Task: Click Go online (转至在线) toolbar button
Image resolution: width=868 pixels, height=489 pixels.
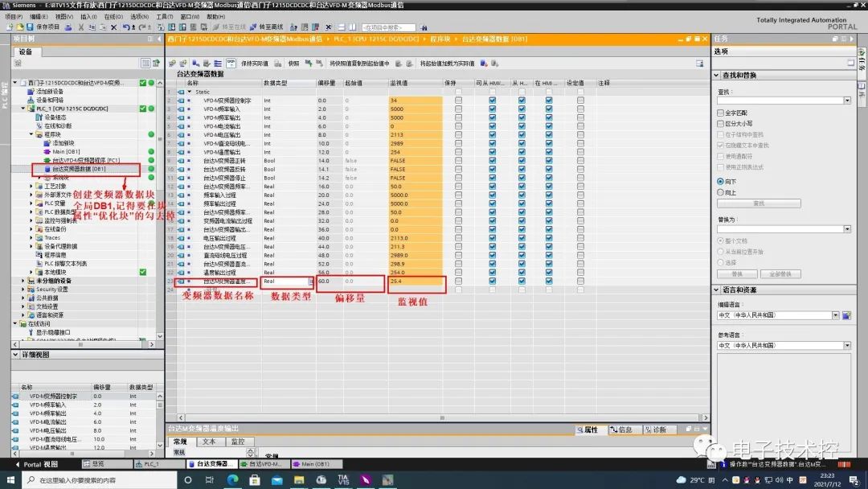Action: click(229, 27)
